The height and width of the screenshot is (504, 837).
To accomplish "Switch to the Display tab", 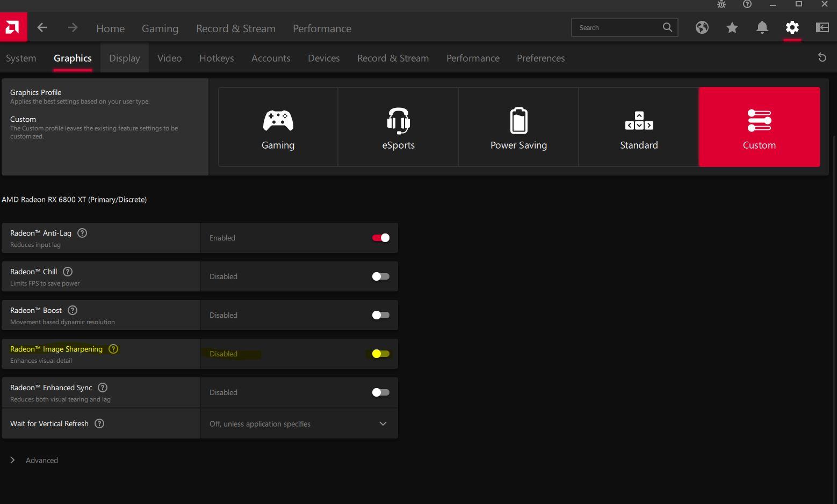I will (124, 58).
